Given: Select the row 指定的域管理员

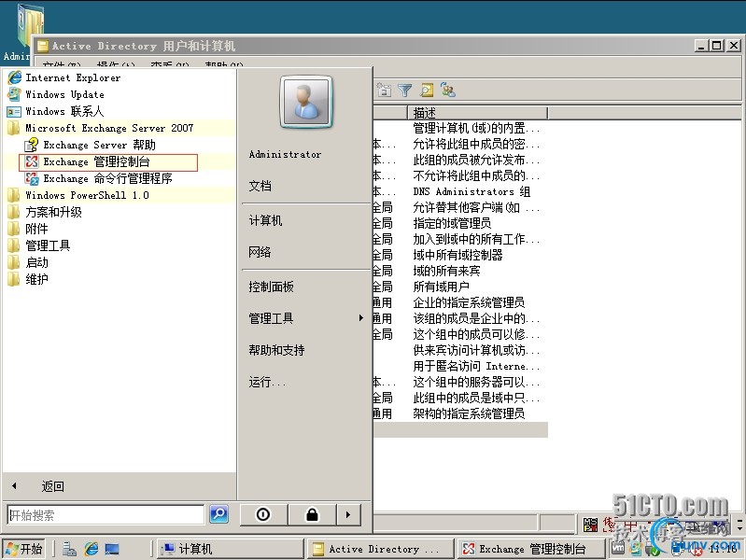Looking at the screenshot, I should click(452, 223).
